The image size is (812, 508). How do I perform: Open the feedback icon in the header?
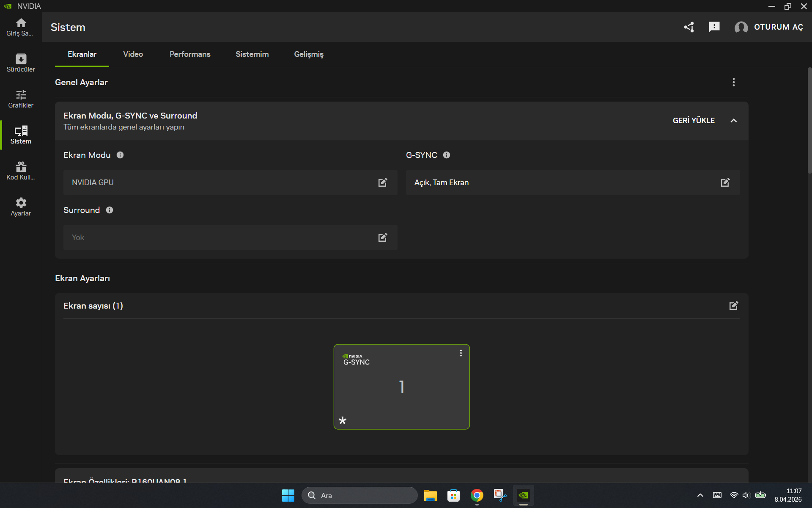click(x=714, y=27)
